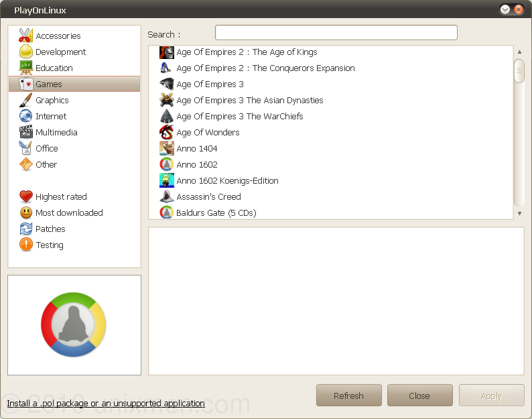
Task: Open the Development category
Action: click(x=74, y=52)
